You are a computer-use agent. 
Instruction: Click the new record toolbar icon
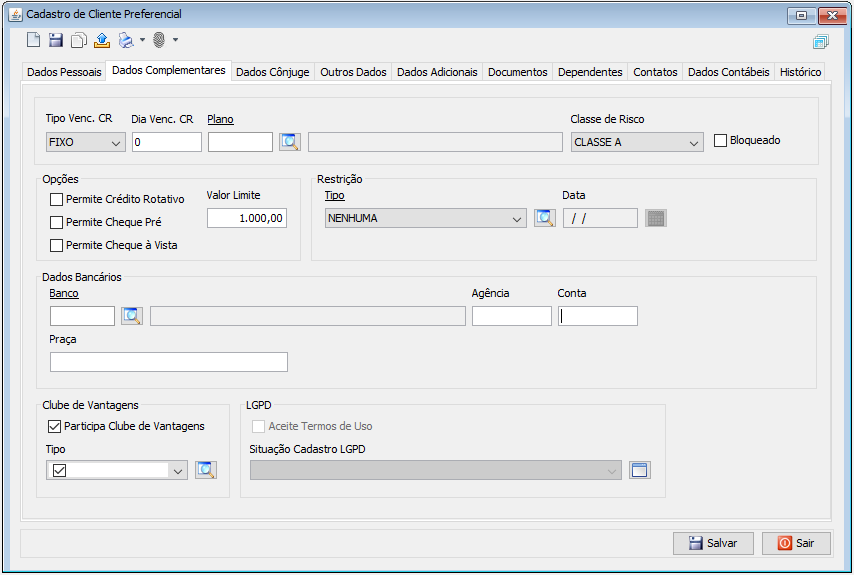click(33, 40)
